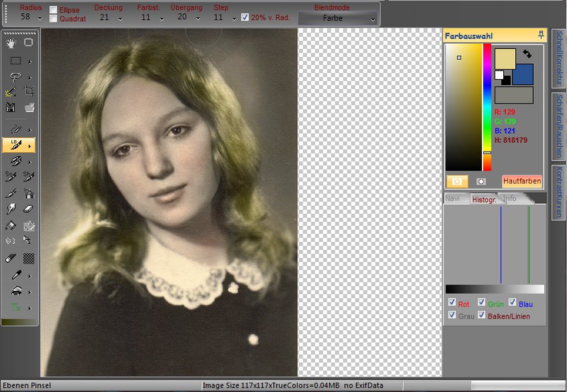Activate the Crop tool
567x392 pixels.
pos(29,92)
